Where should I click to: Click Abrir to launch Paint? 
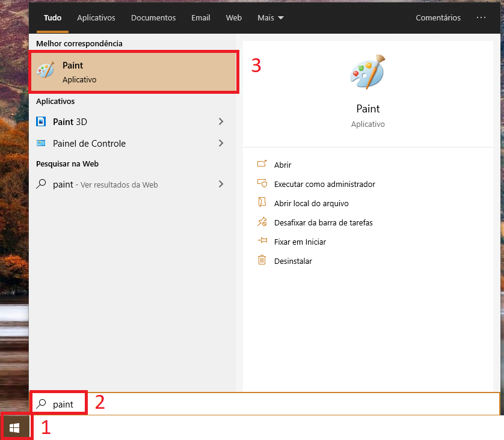[x=283, y=165]
